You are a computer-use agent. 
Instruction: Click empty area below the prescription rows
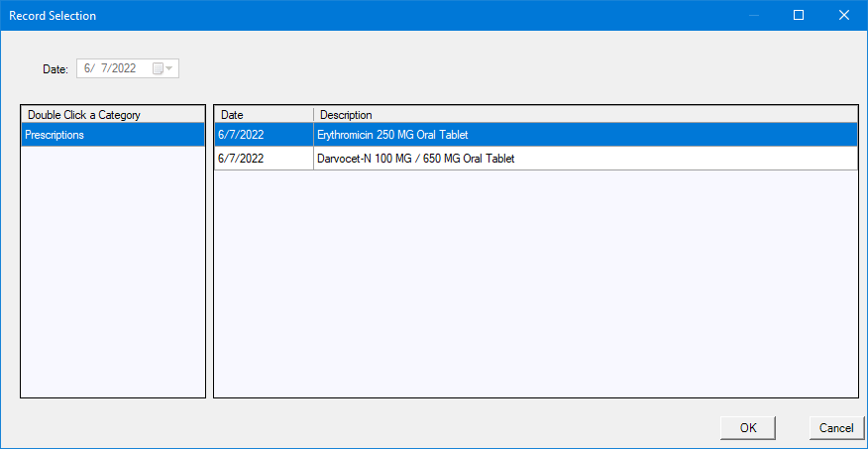(x=535, y=287)
